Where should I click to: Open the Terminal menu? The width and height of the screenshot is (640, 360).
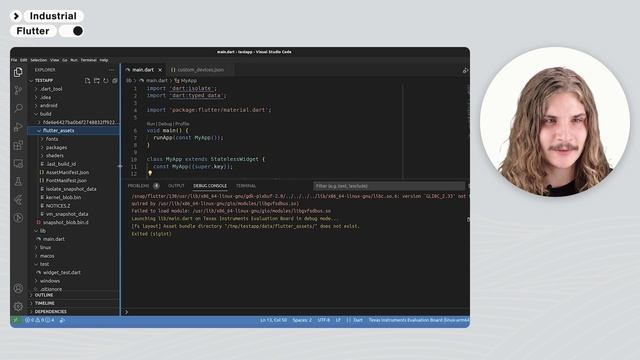(x=88, y=60)
